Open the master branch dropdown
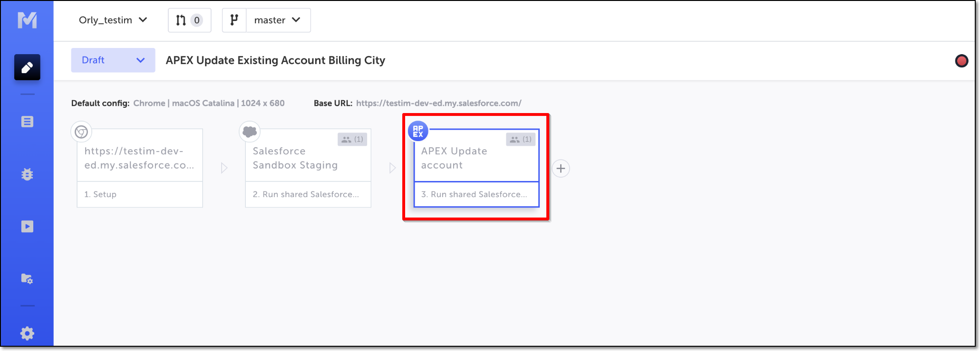Image resolution: width=980 pixels, height=351 pixels. 278,20
